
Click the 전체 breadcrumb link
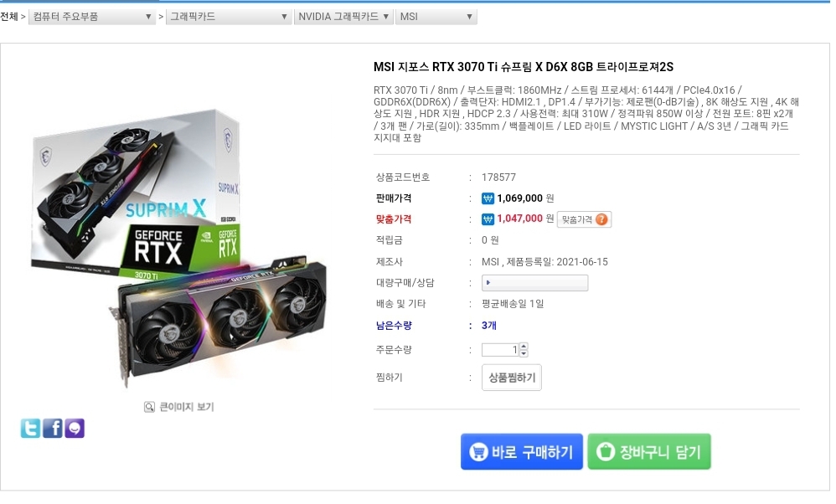click(9, 17)
